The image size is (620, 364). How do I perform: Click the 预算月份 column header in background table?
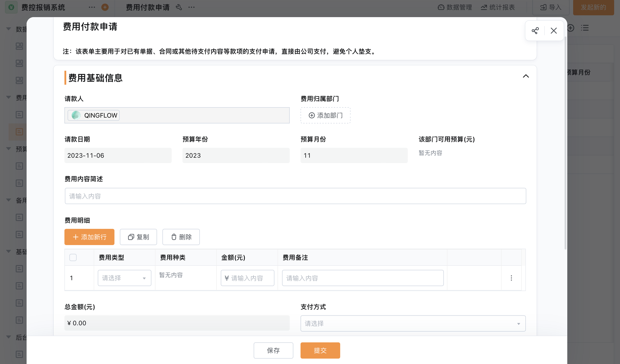pyautogui.click(x=579, y=72)
